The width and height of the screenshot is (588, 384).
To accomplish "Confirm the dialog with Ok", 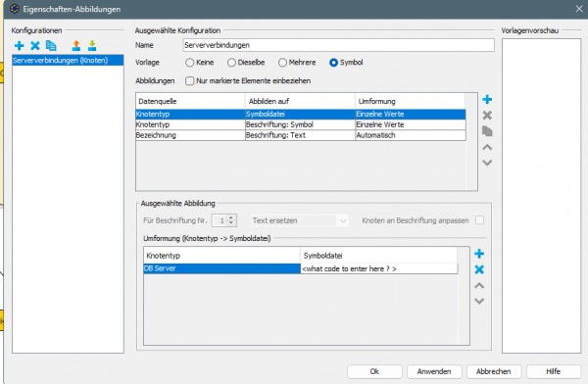I will coord(374,371).
